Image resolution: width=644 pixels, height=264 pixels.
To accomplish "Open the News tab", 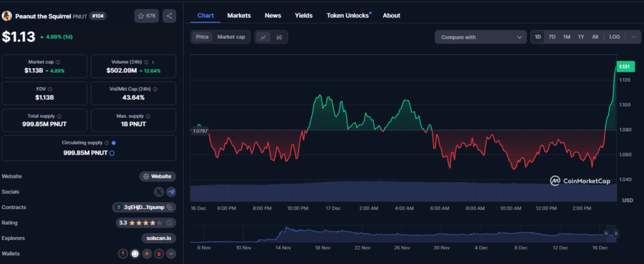I will click(273, 16).
